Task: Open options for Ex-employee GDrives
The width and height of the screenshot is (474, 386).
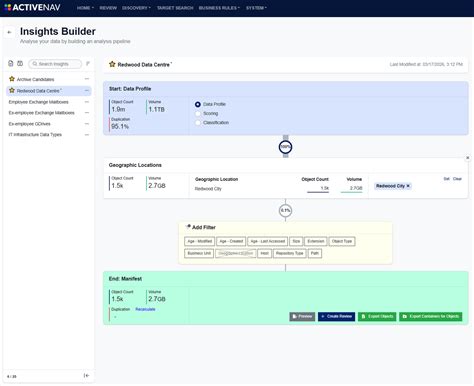Action: 87,124
